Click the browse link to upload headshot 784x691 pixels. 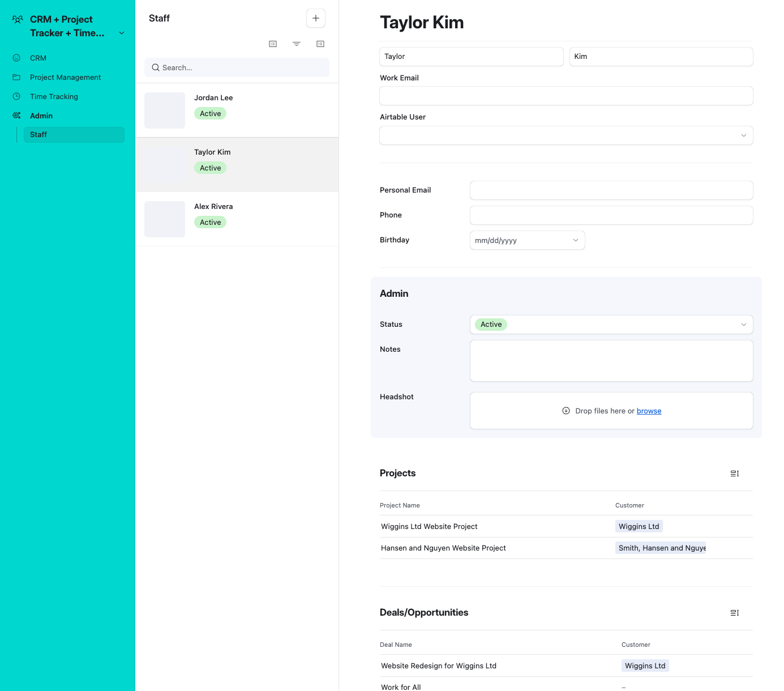point(649,411)
